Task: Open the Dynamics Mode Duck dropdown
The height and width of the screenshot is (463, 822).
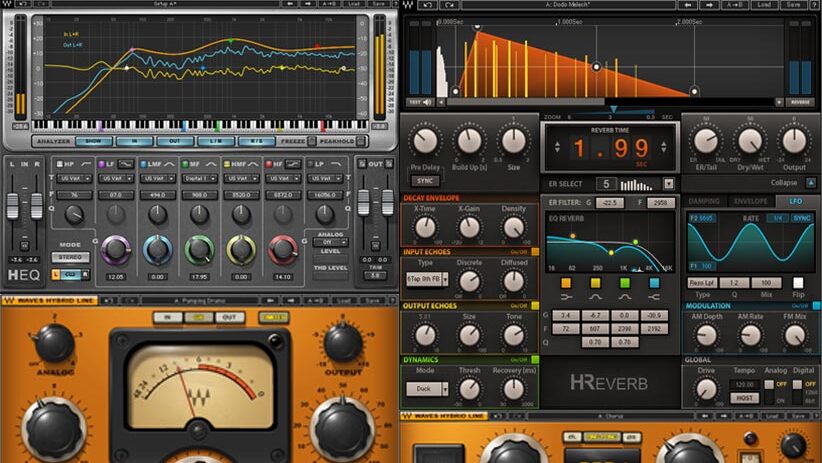Action: [427, 389]
